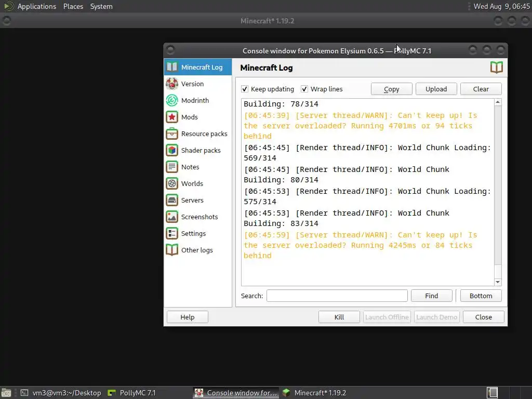532x399 pixels.
Task: Copy the log with Copy button
Action: click(x=392, y=89)
